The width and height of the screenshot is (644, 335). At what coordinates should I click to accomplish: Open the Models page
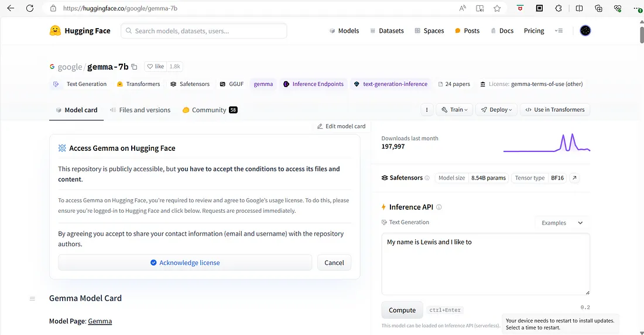click(344, 31)
